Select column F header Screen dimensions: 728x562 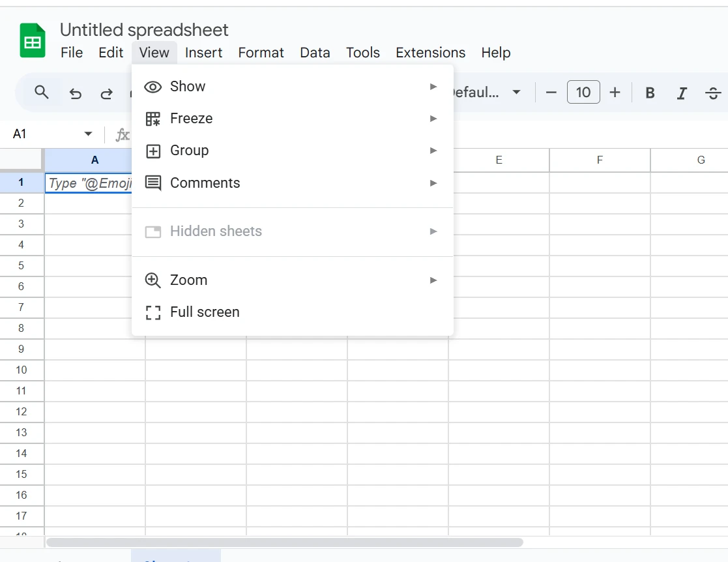[x=600, y=160]
